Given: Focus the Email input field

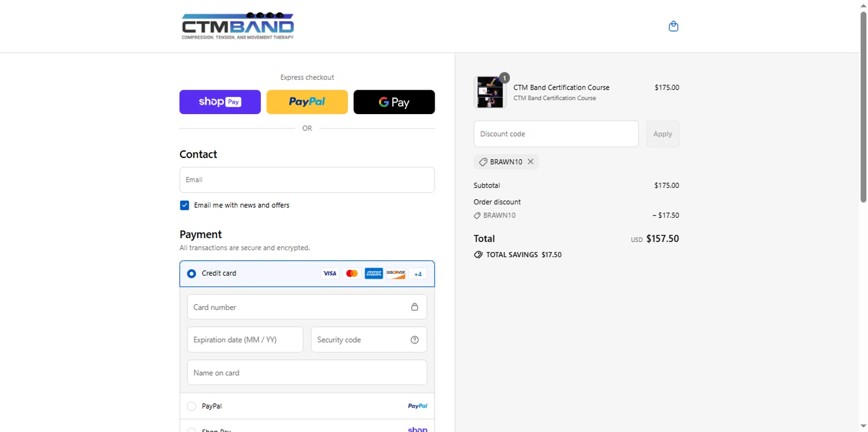Looking at the screenshot, I should click(307, 180).
